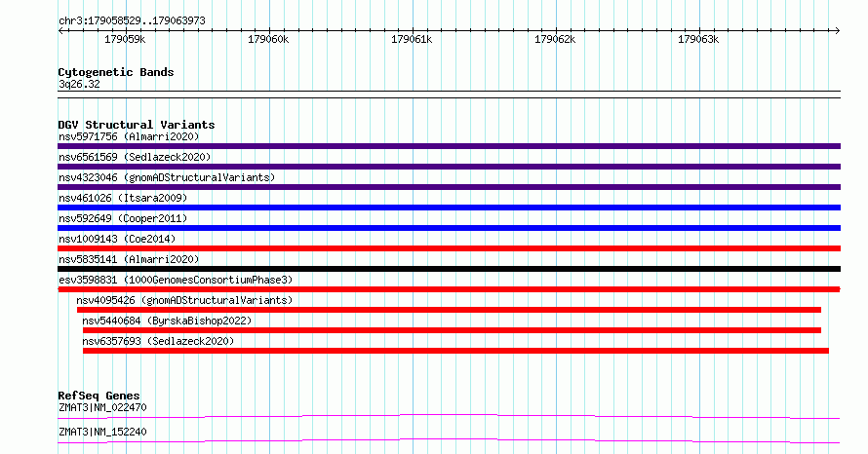868x454 pixels.
Task: Click the 179062k ruler label
Action: [555, 39]
